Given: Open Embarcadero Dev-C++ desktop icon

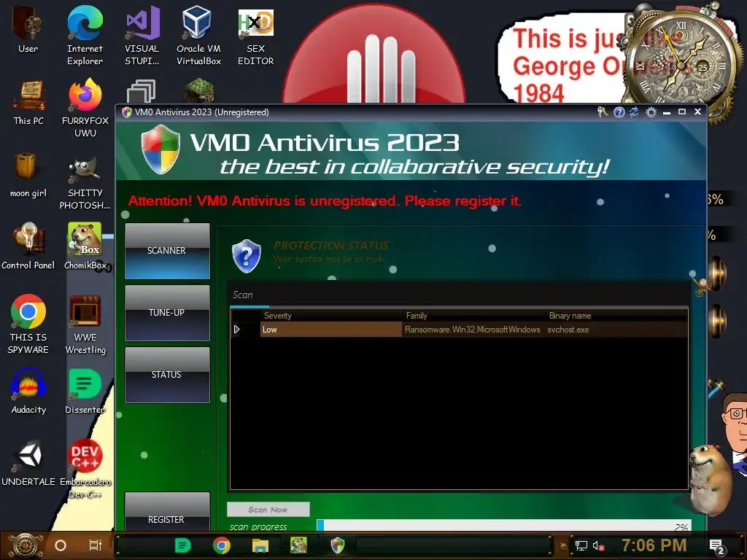Looking at the screenshot, I should point(85,469).
